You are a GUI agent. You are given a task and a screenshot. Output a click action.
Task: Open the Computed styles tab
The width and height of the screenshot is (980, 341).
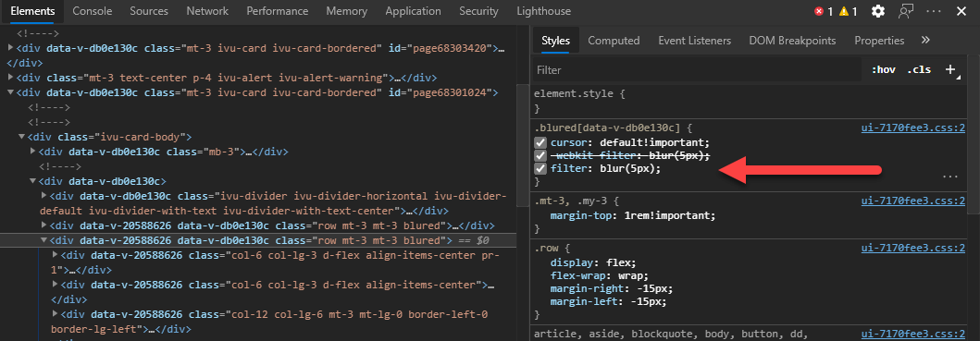coord(614,41)
